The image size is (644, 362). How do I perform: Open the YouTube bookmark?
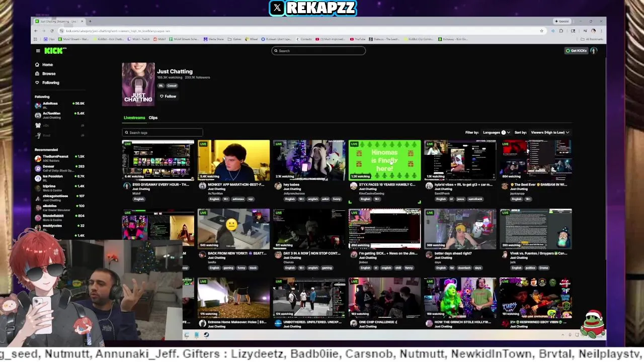358,39
